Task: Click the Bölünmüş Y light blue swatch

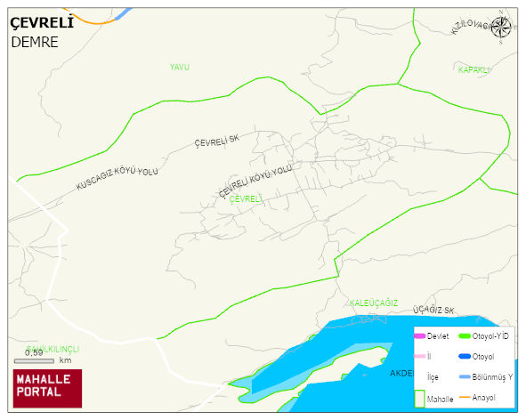Action: pos(465,376)
